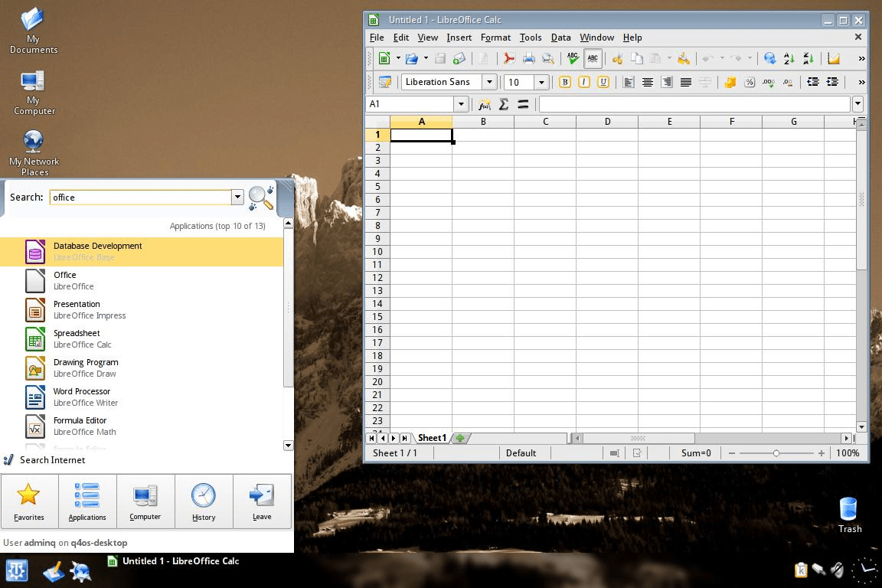Open the Insert menu
Screen dimensions: 882x588
[x=459, y=38]
